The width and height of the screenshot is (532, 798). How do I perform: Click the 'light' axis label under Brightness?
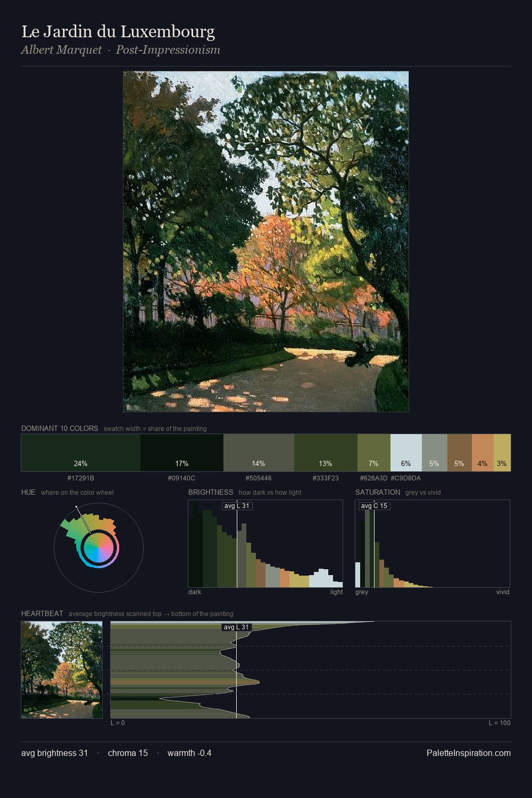point(336,592)
